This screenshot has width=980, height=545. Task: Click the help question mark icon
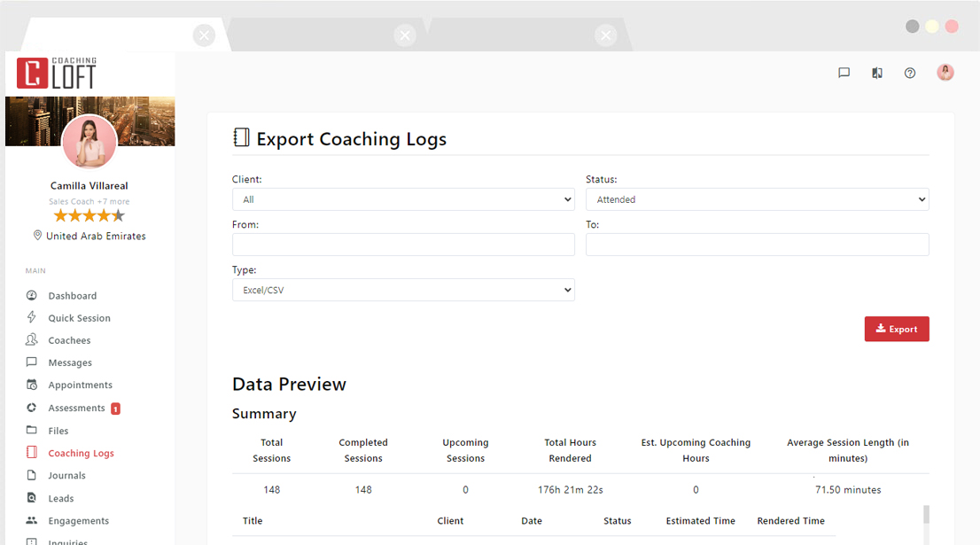point(910,73)
